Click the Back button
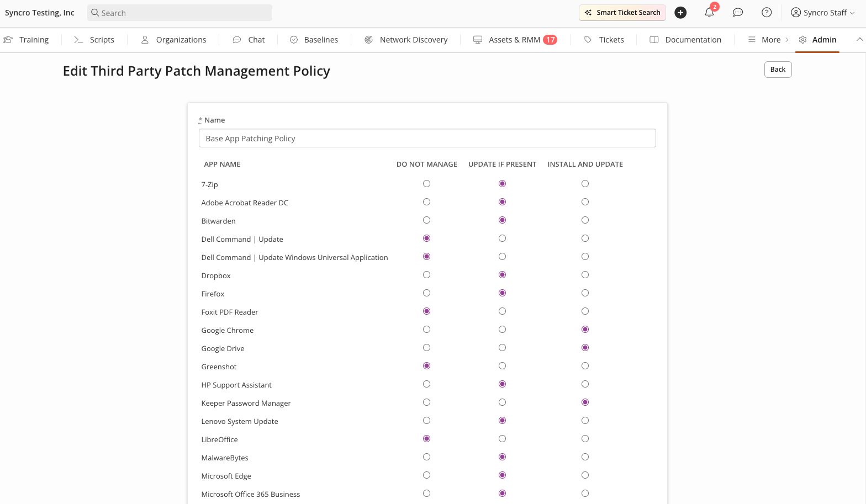866x504 pixels. [x=778, y=70]
